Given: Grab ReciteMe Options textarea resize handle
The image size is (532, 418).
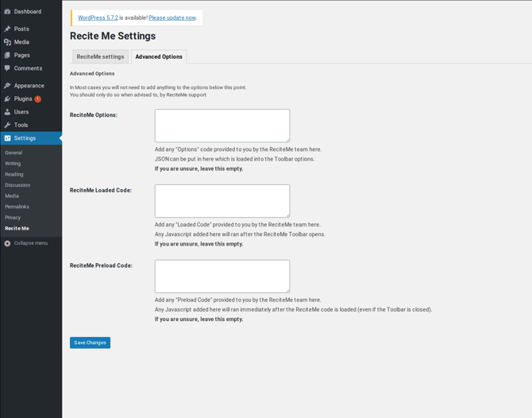Looking at the screenshot, I should point(287,140).
